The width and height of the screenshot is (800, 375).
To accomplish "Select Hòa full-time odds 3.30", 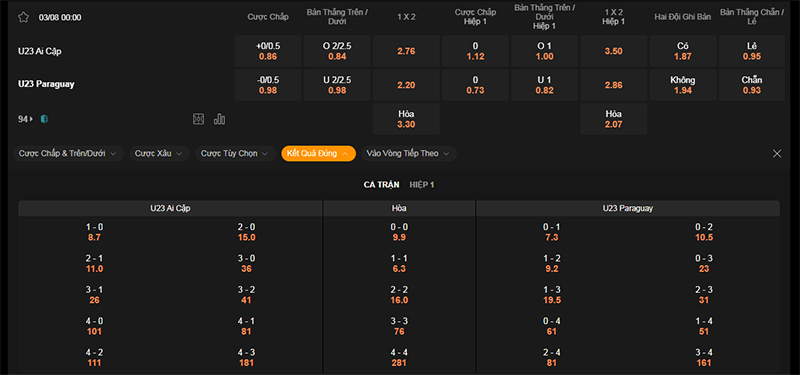I will tap(406, 119).
